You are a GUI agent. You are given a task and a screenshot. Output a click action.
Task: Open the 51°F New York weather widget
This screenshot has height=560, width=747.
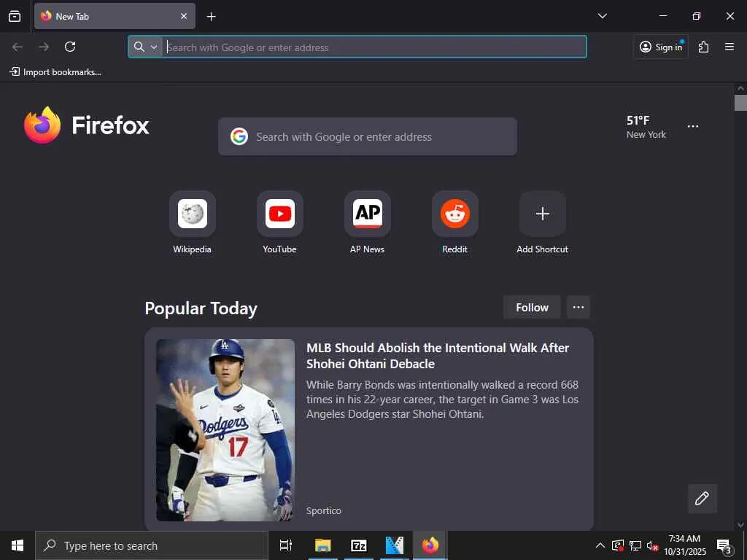click(646, 127)
